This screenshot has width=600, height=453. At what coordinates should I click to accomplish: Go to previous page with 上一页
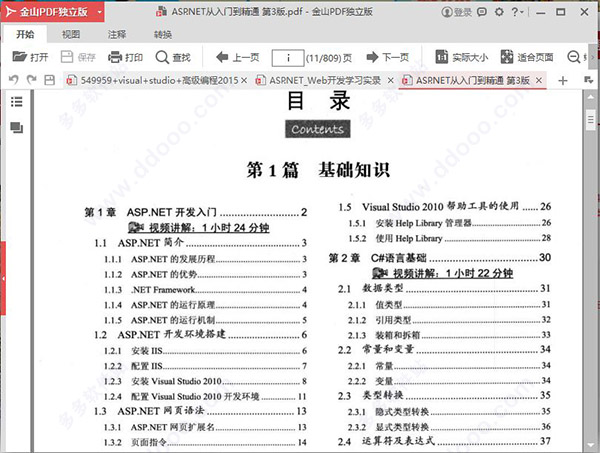(238, 57)
